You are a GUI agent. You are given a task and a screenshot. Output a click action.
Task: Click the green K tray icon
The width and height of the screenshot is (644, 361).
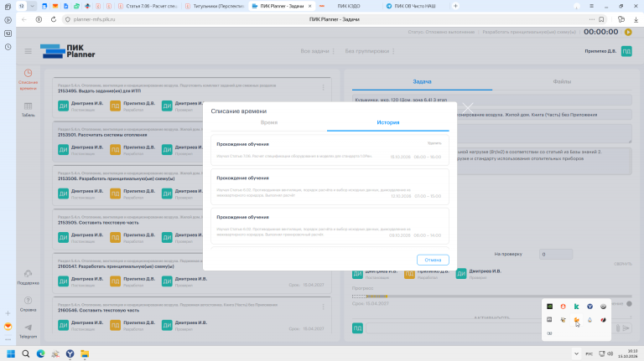(x=576, y=307)
